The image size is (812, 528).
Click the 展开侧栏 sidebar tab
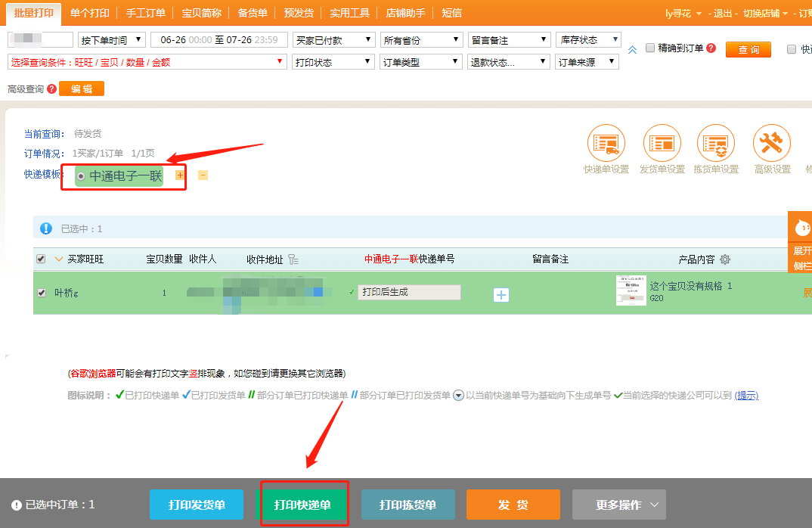(x=801, y=258)
